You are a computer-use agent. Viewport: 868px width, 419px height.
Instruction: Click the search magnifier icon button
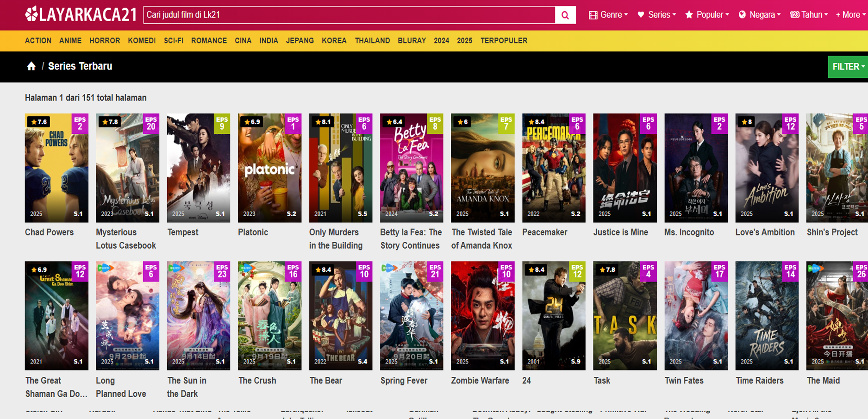(x=565, y=15)
